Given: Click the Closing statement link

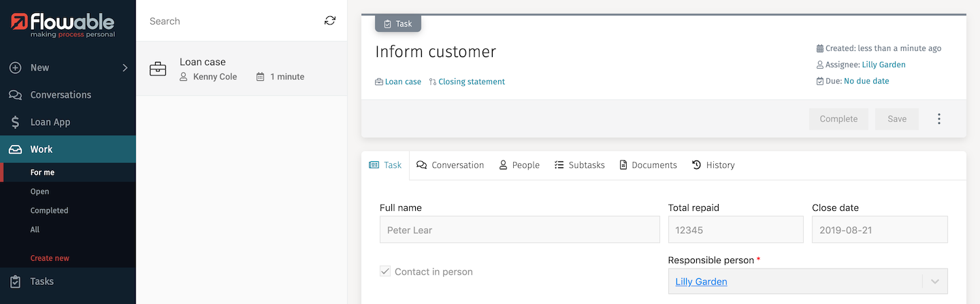Looking at the screenshot, I should tap(471, 82).
